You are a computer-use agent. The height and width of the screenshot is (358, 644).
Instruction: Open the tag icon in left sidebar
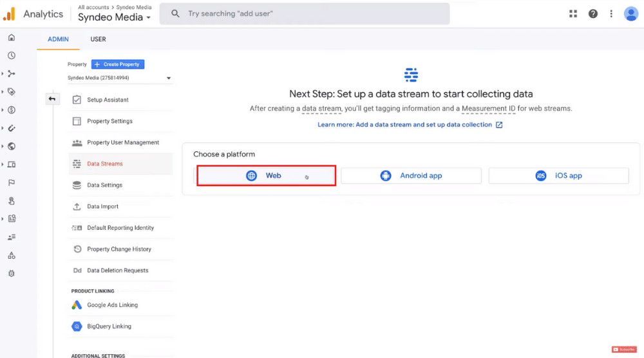point(12,91)
